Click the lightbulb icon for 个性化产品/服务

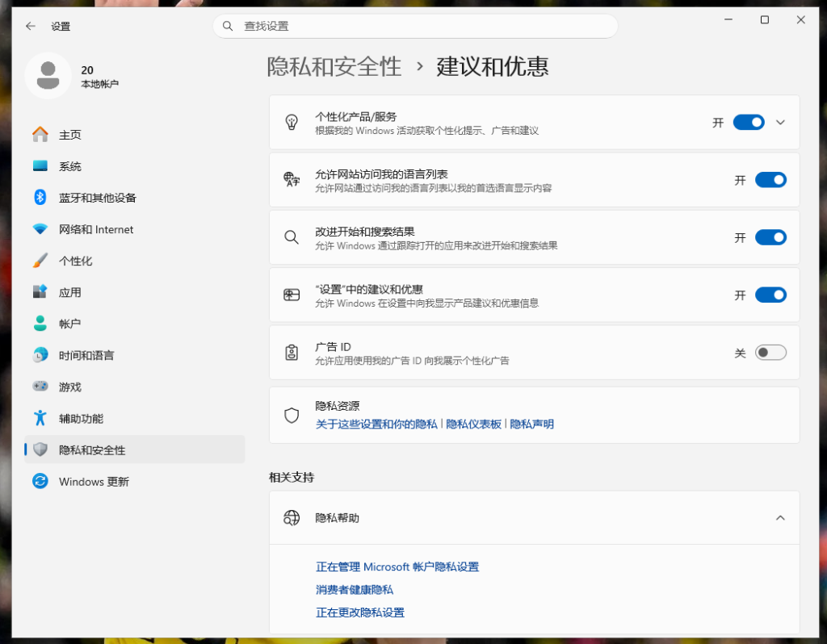point(292,123)
